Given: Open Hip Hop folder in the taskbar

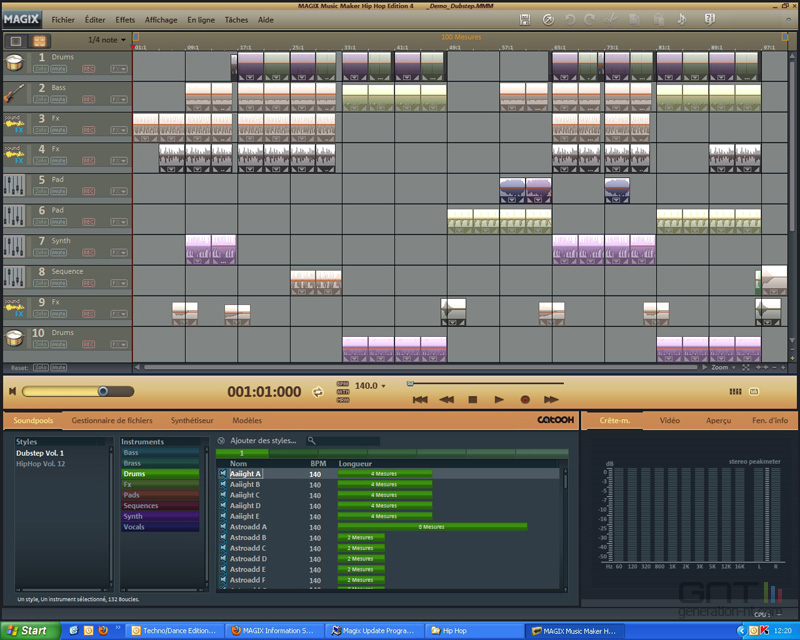Looking at the screenshot, I should (474, 631).
